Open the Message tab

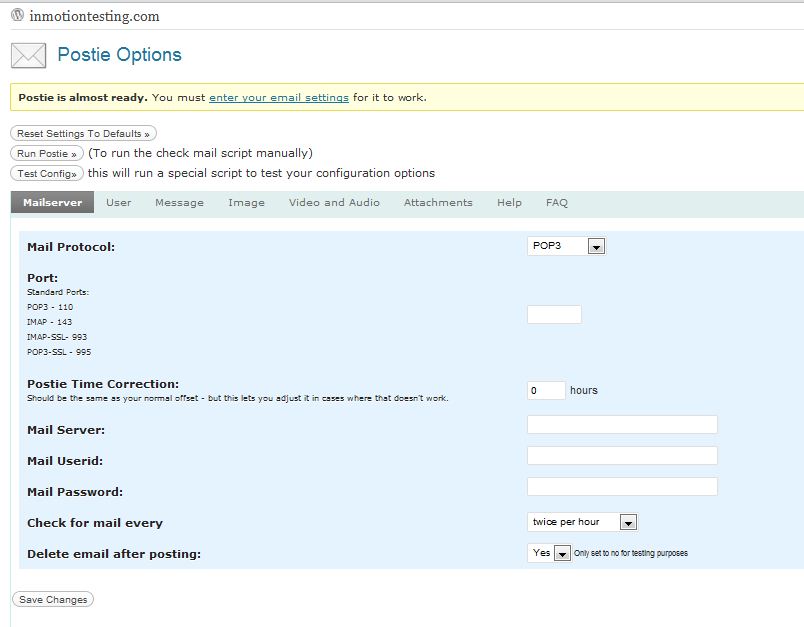coord(179,202)
